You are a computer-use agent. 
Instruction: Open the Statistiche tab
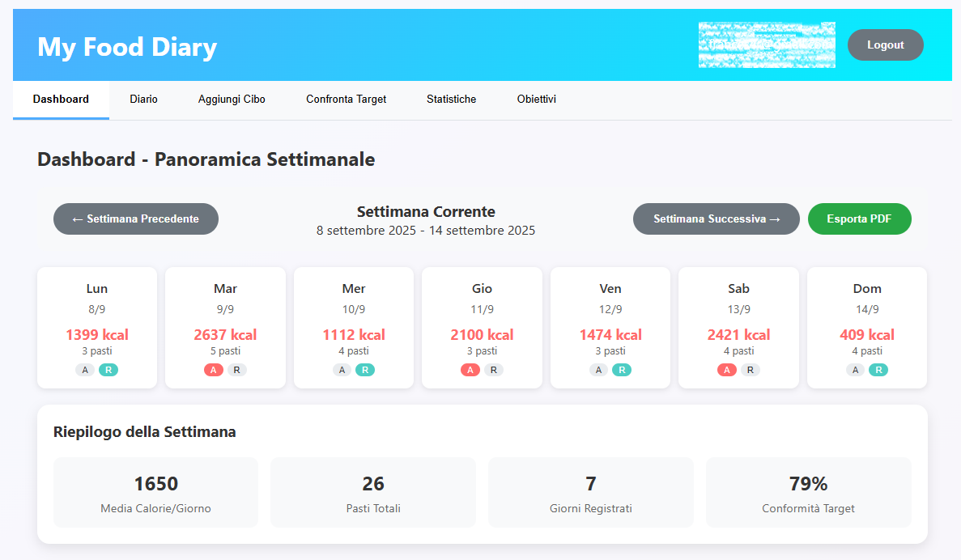click(451, 100)
